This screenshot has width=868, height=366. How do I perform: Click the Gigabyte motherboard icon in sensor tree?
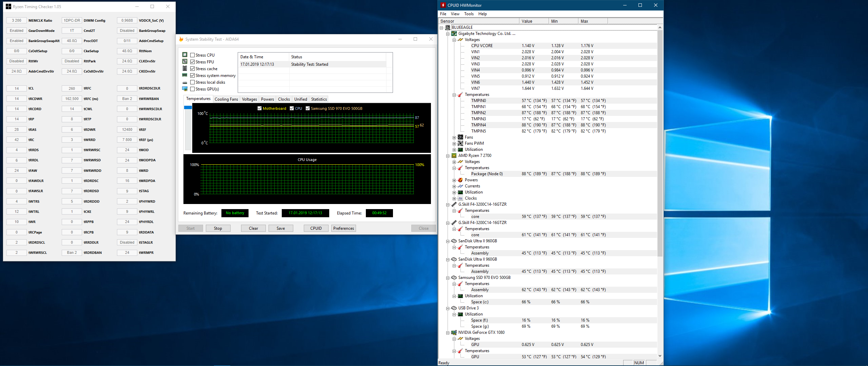454,34
